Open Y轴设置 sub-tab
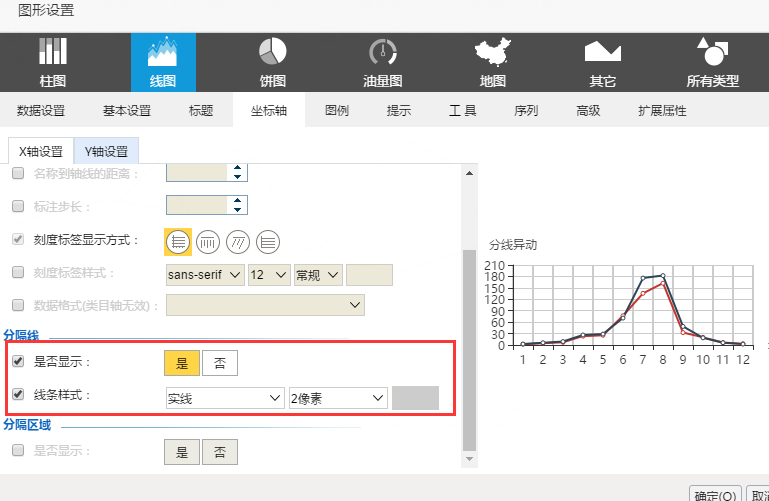 [106, 151]
